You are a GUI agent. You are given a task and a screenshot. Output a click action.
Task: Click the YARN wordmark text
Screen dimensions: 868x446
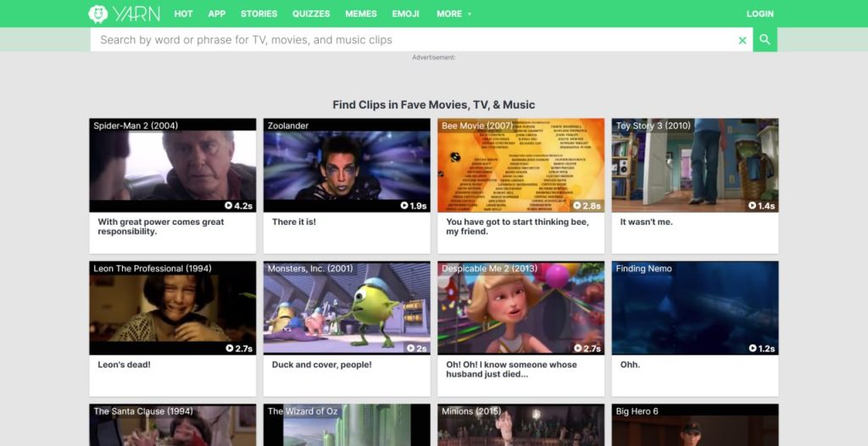coord(136,14)
